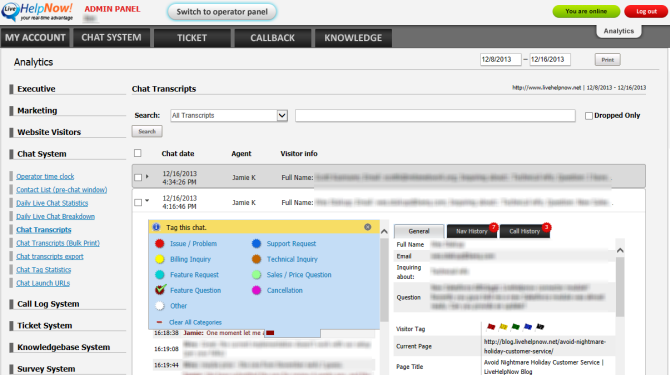Pick the orange Technical Inquiry tag circle
The height and width of the screenshot is (375, 670).
coord(256,259)
